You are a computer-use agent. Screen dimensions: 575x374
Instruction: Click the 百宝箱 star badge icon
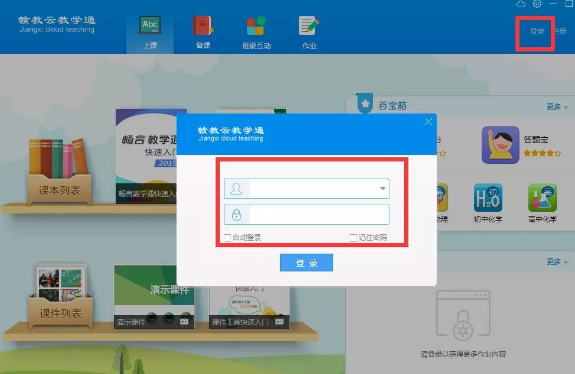click(365, 103)
